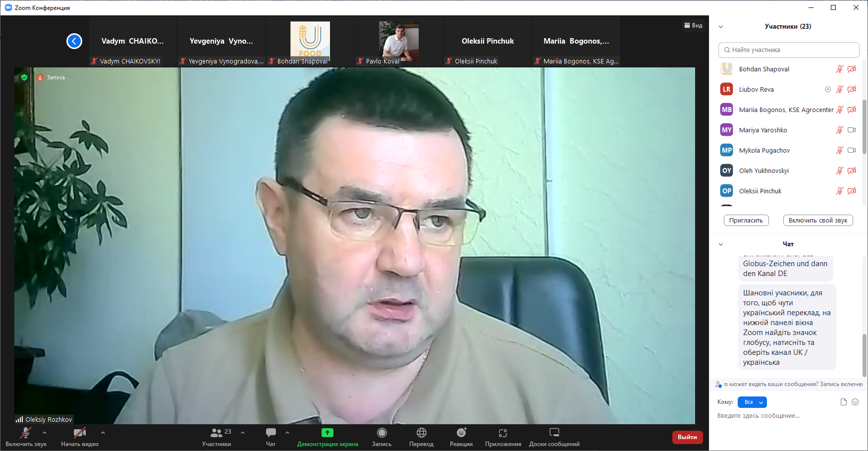Open Доски сообщений whiteboards

click(554, 437)
